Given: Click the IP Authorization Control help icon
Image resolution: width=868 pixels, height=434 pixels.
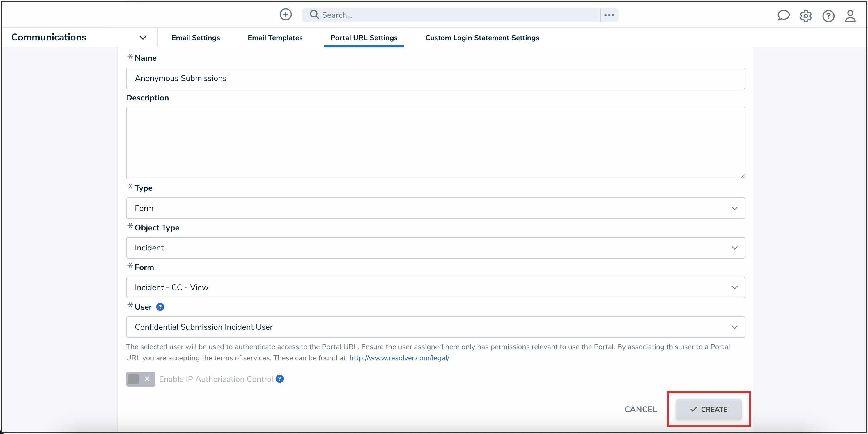Looking at the screenshot, I should pos(279,379).
